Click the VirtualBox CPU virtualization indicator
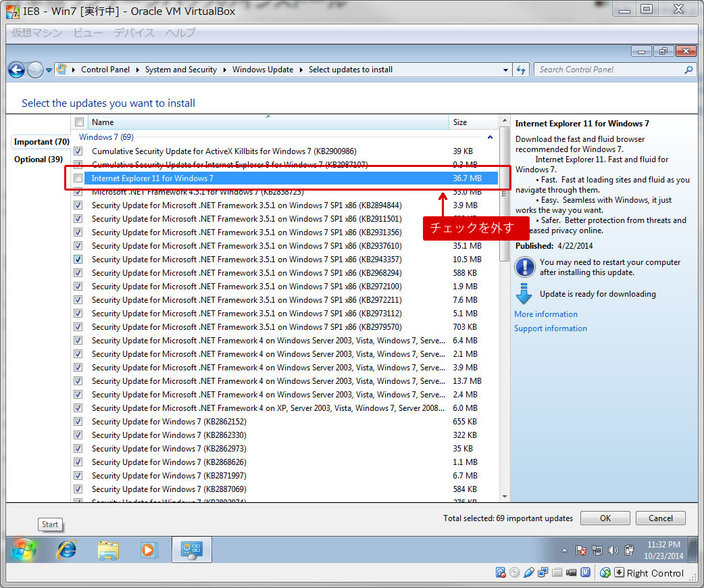This screenshot has height=588, width=704. coord(586,572)
